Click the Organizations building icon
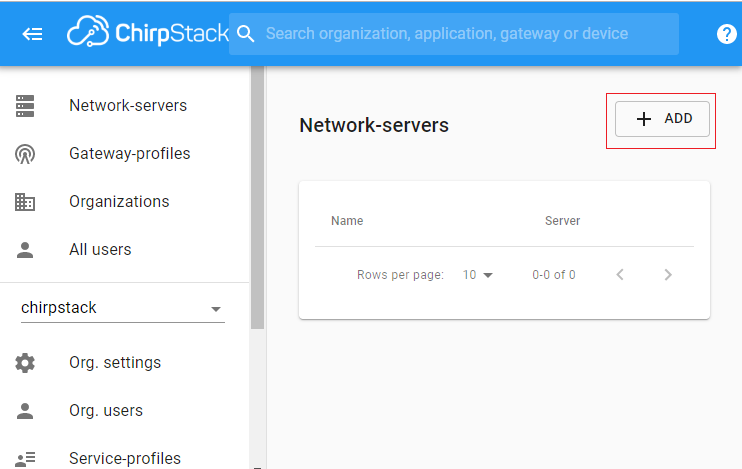This screenshot has width=742, height=469. click(25, 202)
